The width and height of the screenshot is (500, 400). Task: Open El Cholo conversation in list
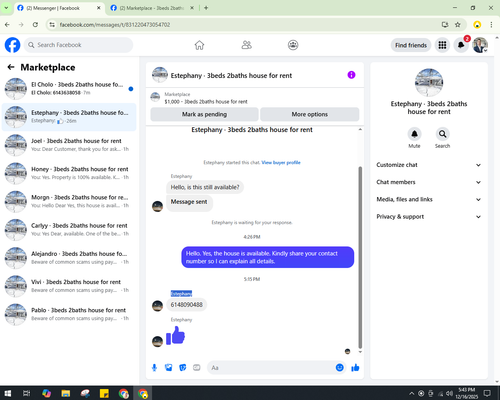[69, 89]
